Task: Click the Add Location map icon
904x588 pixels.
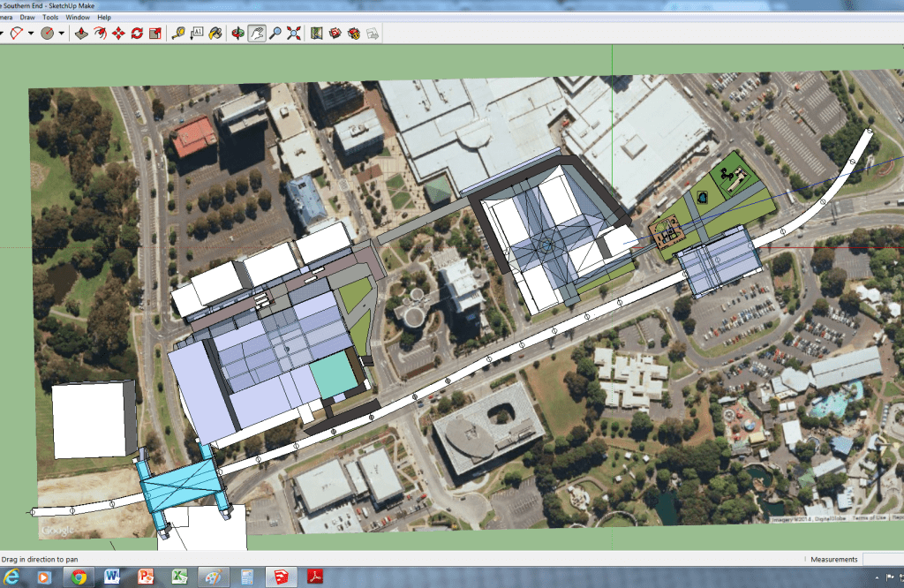Action: click(317, 34)
